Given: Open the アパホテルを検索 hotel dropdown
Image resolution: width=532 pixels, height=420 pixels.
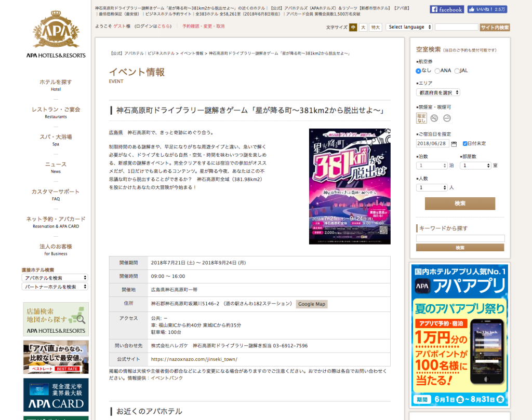Looking at the screenshot, I should click(x=55, y=278).
